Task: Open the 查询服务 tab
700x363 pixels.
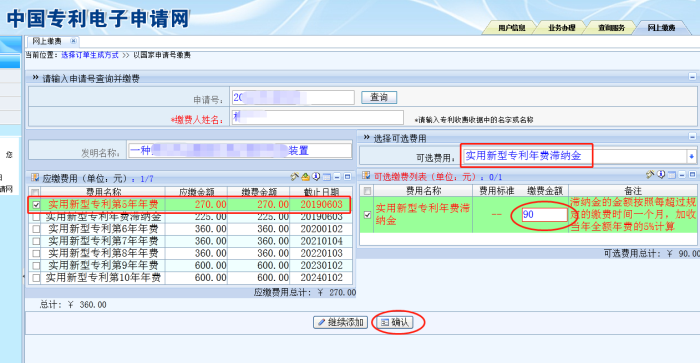Action: coord(611,28)
